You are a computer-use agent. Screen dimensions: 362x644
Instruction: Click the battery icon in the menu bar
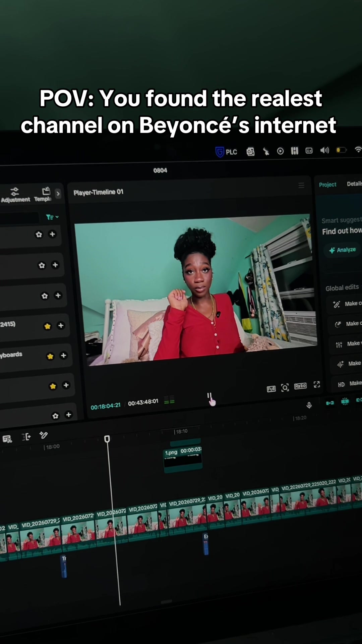pyautogui.click(x=341, y=150)
